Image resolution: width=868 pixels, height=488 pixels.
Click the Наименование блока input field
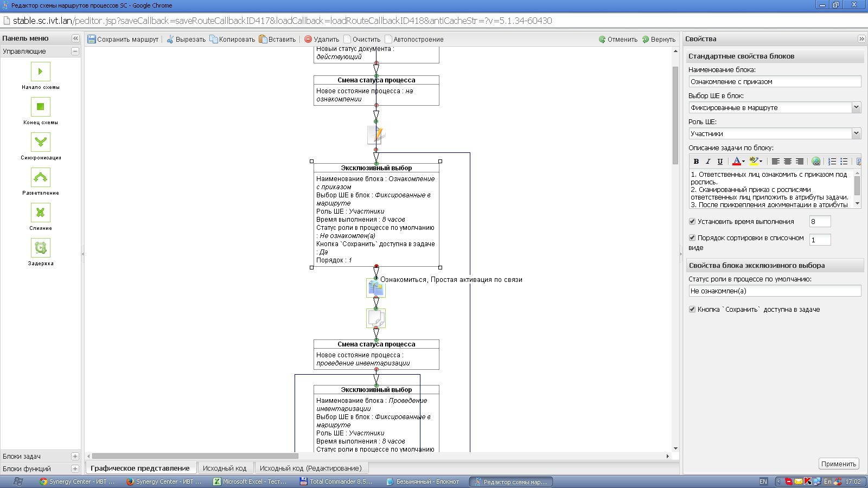click(x=774, y=82)
